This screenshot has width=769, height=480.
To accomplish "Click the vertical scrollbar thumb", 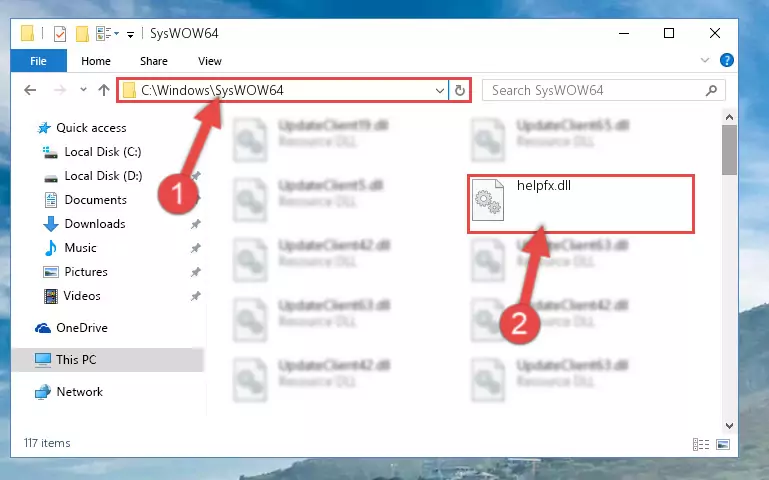I will point(729,150).
